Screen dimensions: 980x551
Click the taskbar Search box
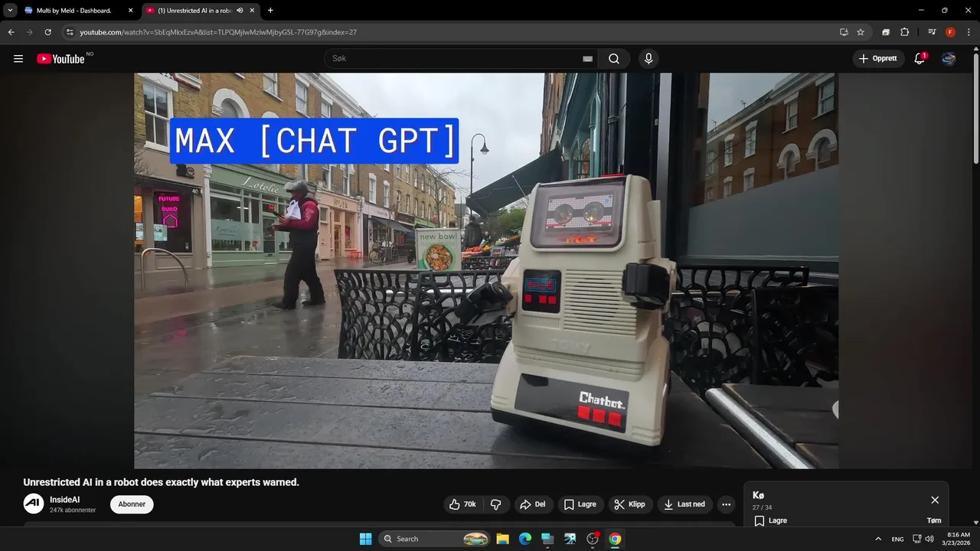click(435, 539)
